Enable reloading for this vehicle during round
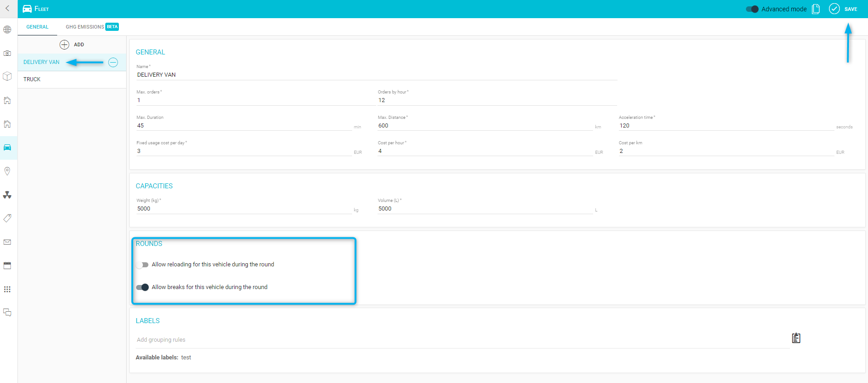 click(x=142, y=265)
